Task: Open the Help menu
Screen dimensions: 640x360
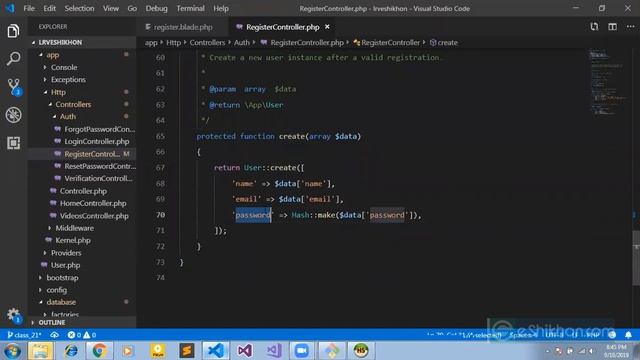Action: coord(221,8)
